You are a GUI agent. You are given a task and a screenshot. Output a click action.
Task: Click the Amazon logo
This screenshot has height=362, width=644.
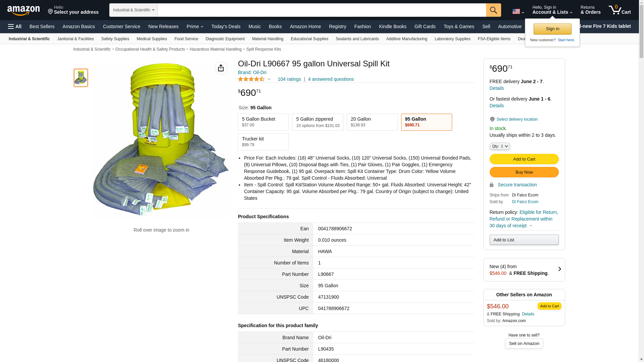pyautogui.click(x=23, y=11)
